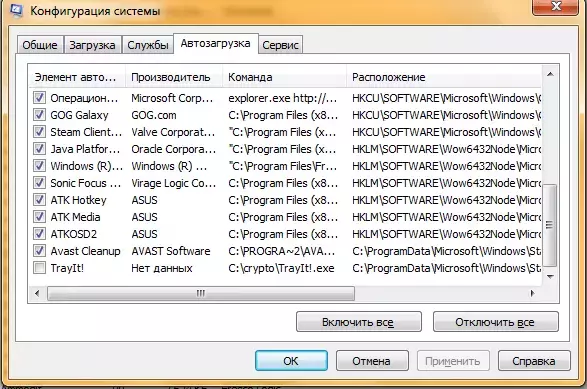Uncheck the Sonic Focus checkbox
Image resolution: width=587 pixels, height=389 pixels.
39,183
